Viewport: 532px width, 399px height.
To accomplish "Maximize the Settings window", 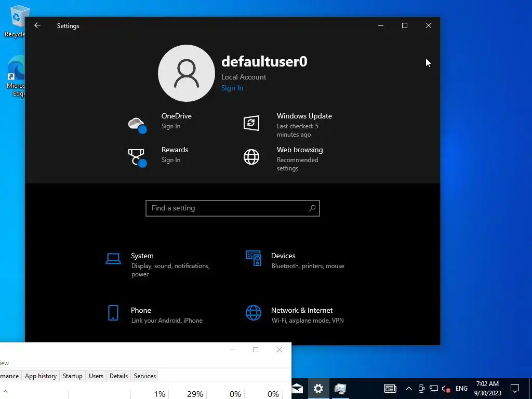I will pos(405,25).
